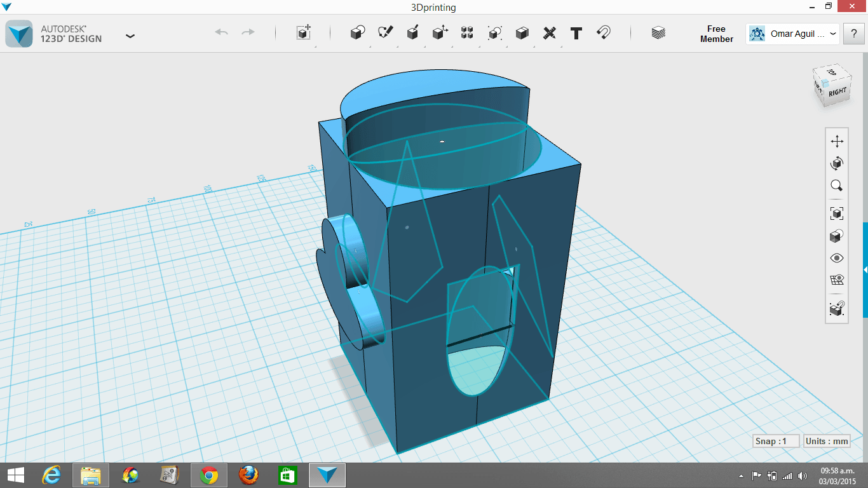Viewport: 868px width, 488px height.
Task: Click the Free Member label
Action: click(x=716, y=34)
